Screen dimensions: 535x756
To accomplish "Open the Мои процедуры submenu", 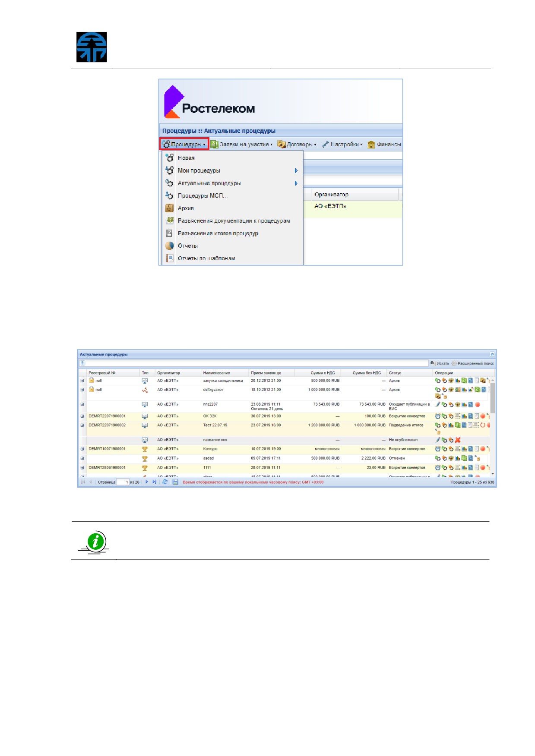I will (x=233, y=170).
